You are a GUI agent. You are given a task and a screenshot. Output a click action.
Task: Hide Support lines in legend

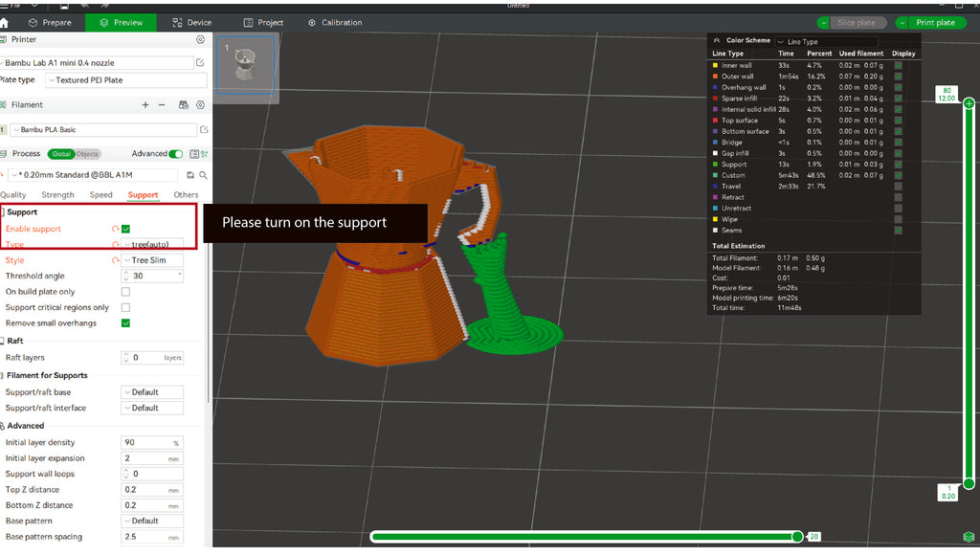[898, 165]
